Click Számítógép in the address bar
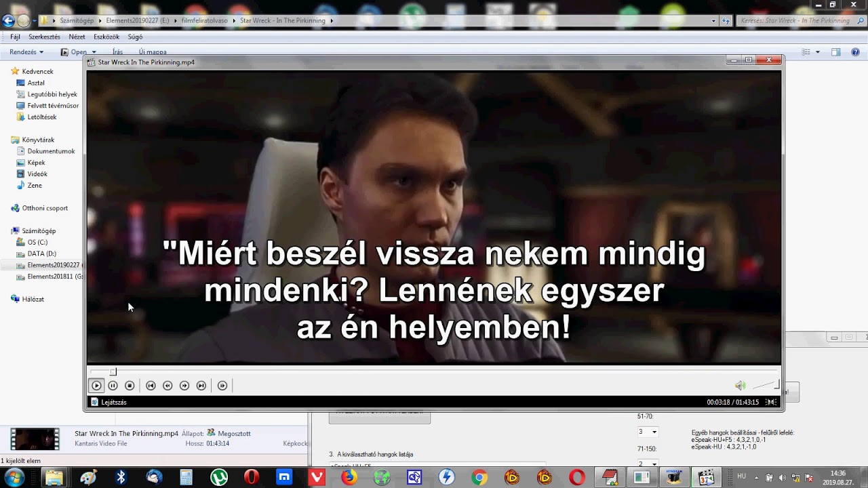This screenshot has height=488, width=868. click(77, 20)
